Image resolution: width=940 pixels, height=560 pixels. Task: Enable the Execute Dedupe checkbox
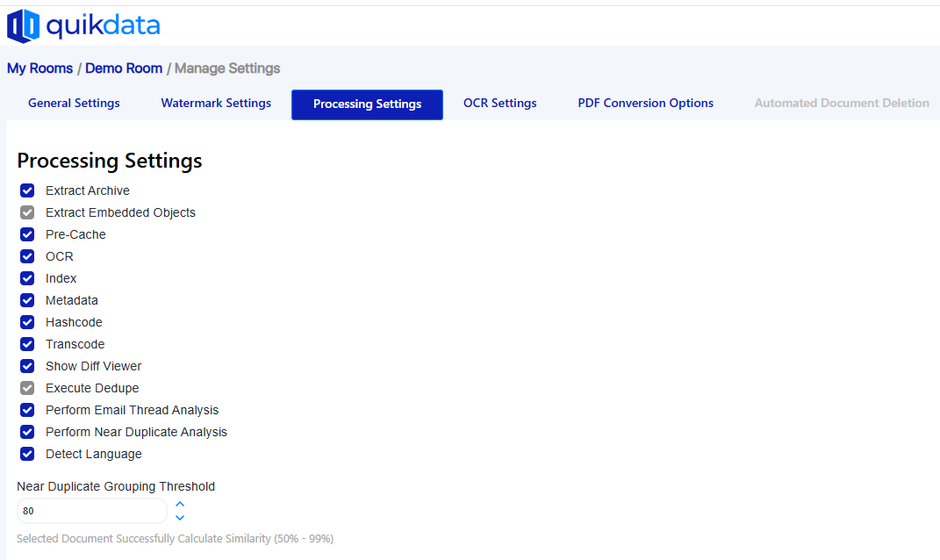pyautogui.click(x=26, y=388)
